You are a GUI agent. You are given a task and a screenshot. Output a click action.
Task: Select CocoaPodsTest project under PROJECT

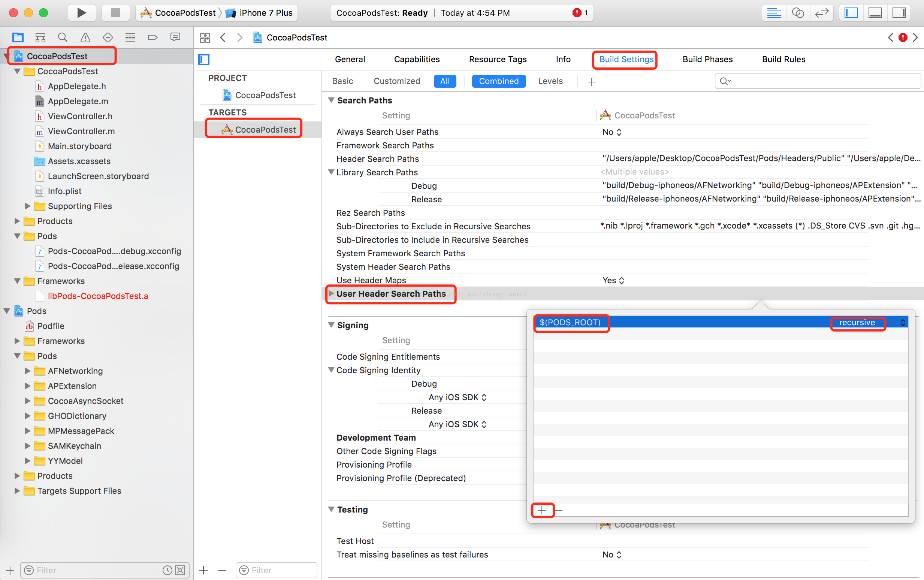click(259, 95)
